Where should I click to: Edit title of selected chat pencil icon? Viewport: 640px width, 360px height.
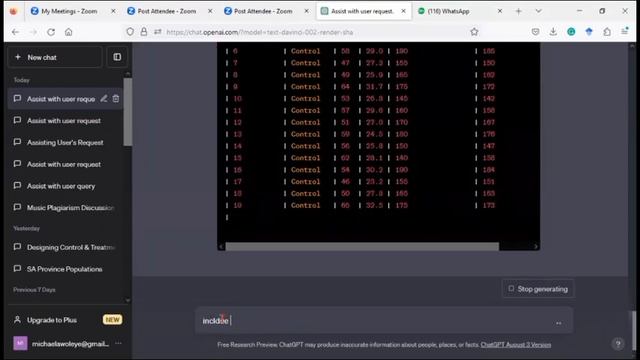104,99
